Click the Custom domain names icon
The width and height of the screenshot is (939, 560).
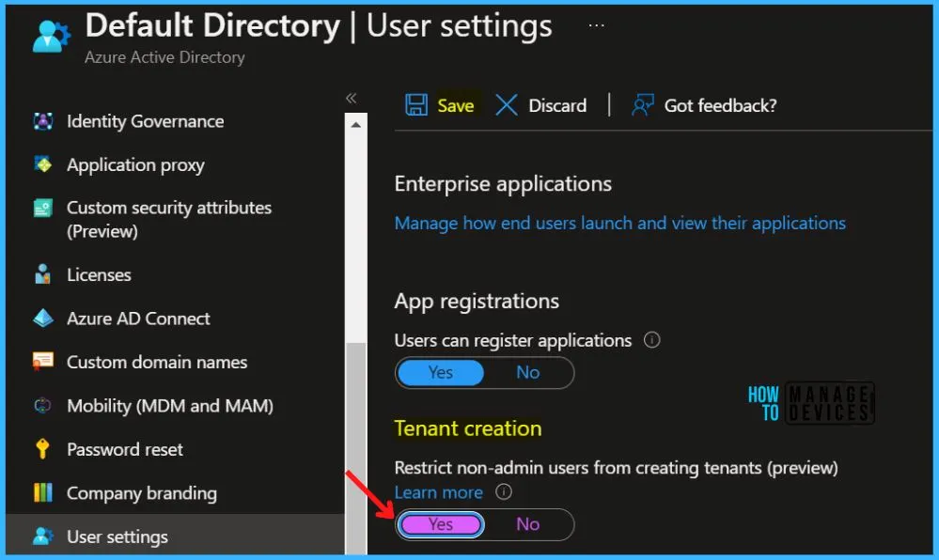pyautogui.click(x=43, y=362)
